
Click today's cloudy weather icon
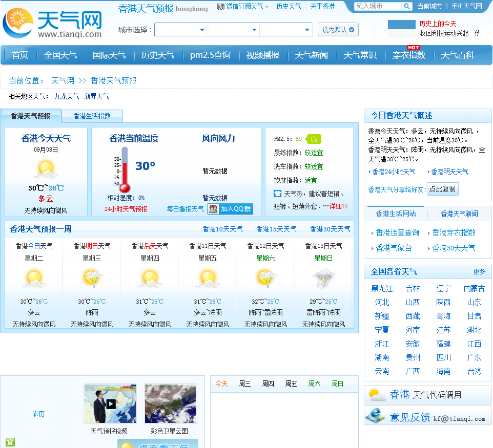[x=46, y=169]
